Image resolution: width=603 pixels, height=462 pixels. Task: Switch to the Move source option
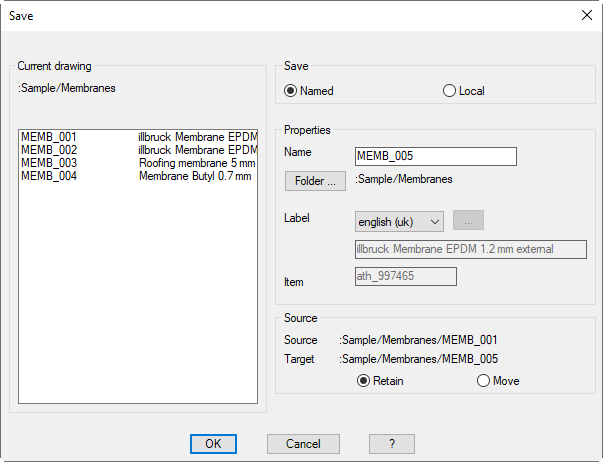484,381
